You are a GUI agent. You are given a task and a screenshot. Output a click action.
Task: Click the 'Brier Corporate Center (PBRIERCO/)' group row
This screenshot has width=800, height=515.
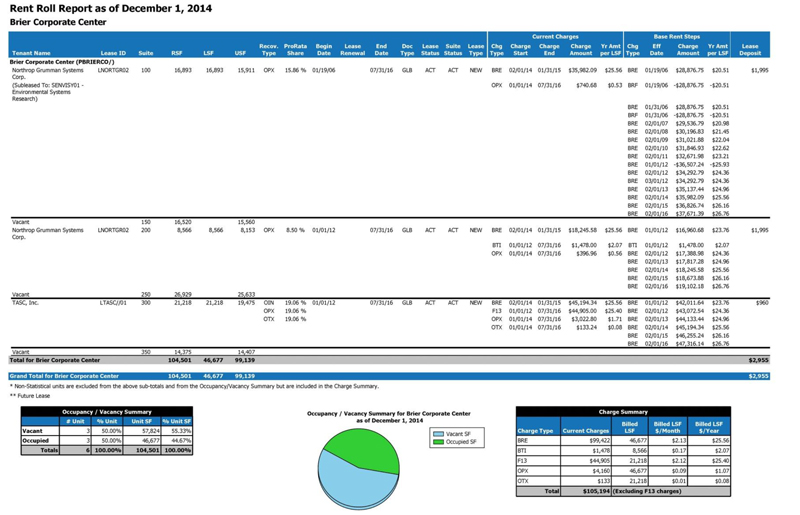(62, 62)
